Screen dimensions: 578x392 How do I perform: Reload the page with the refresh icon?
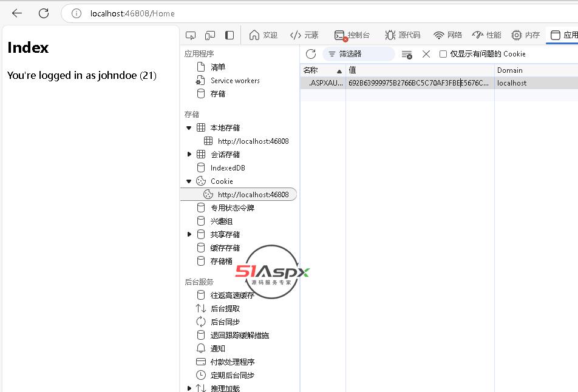click(44, 13)
